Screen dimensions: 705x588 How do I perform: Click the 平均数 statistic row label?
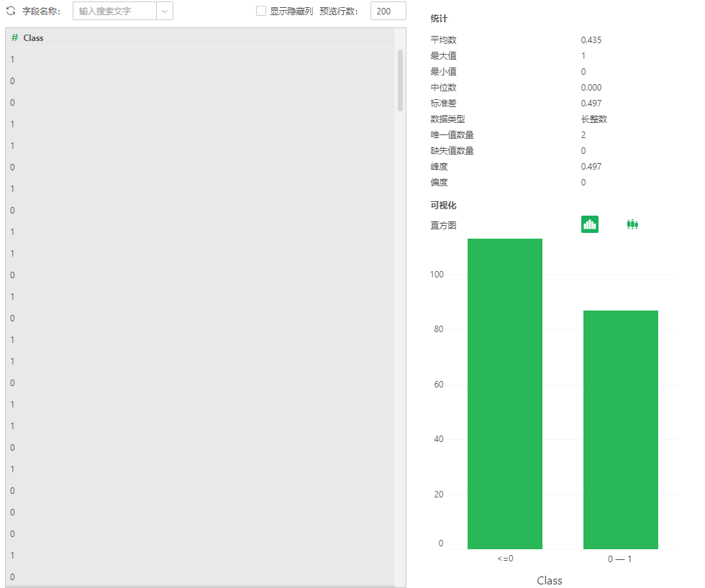[443, 40]
